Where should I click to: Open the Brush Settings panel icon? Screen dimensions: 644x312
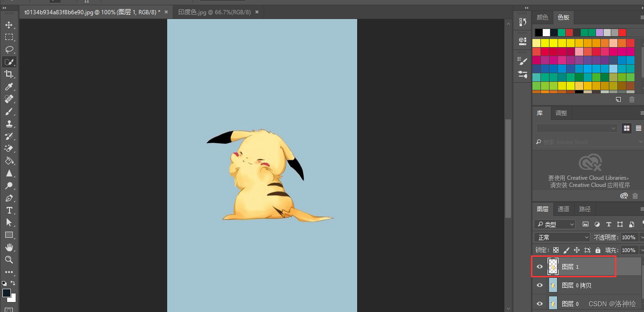[x=523, y=61]
